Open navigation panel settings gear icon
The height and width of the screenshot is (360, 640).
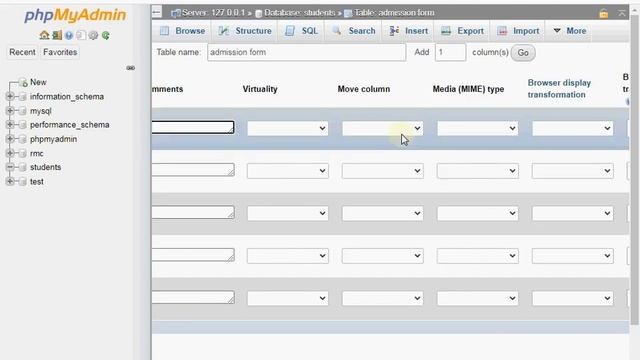93,36
